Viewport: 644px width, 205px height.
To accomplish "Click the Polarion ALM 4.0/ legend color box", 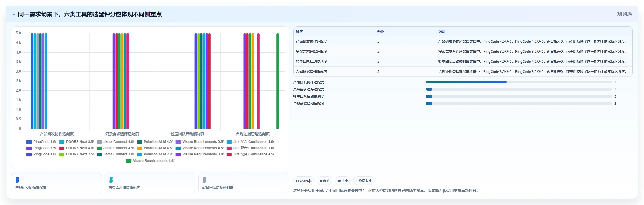I will click(x=139, y=142).
